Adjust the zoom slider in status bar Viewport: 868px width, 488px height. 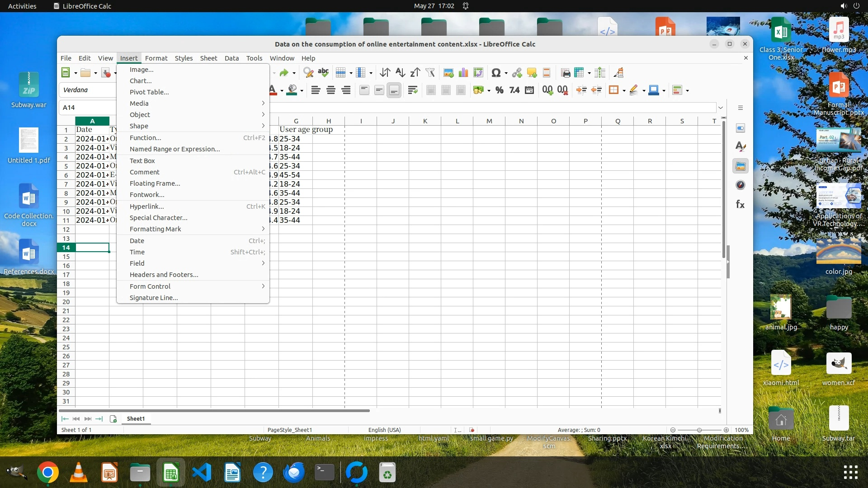[x=699, y=430]
